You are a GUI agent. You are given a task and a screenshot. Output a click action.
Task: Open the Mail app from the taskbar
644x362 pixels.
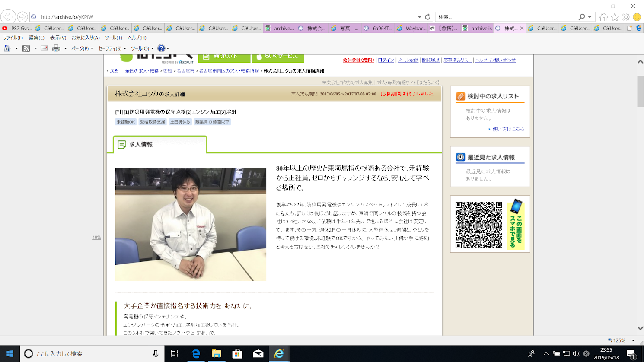click(258, 354)
